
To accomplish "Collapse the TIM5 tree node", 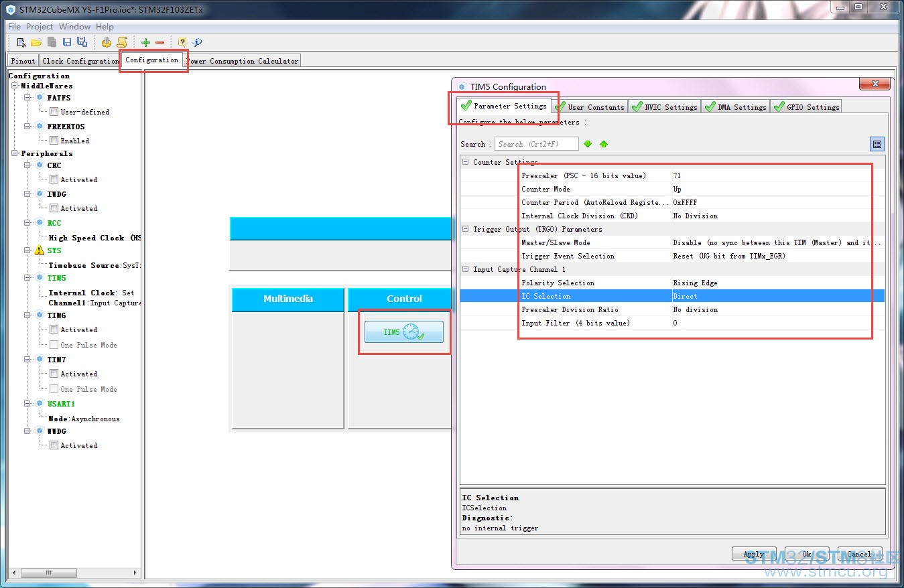I will tap(28, 278).
